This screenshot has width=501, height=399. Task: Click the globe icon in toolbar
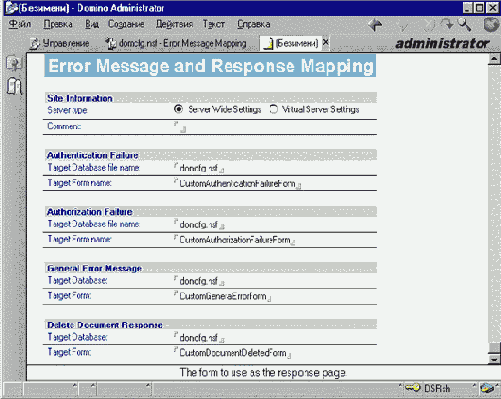tap(491, 25)
